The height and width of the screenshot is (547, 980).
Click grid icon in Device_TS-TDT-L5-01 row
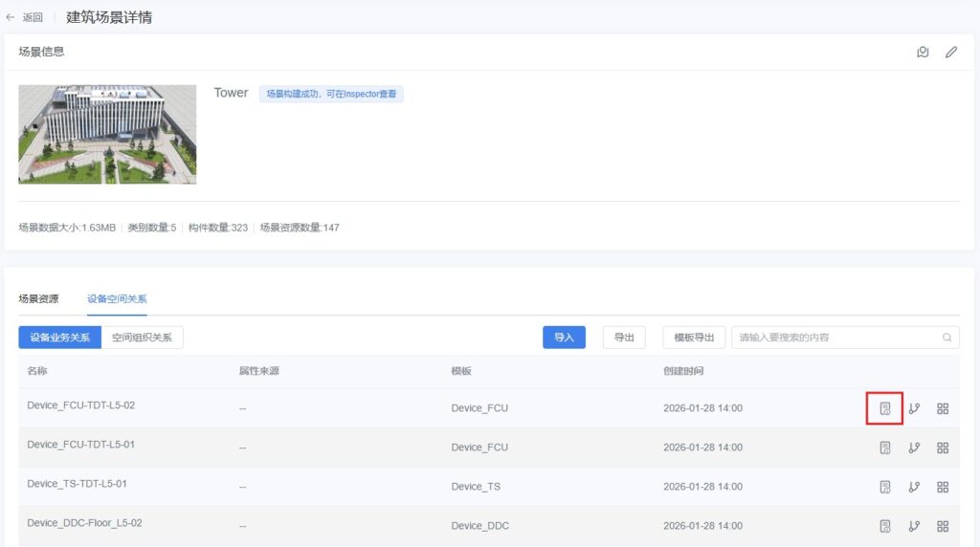click(943, 487)
